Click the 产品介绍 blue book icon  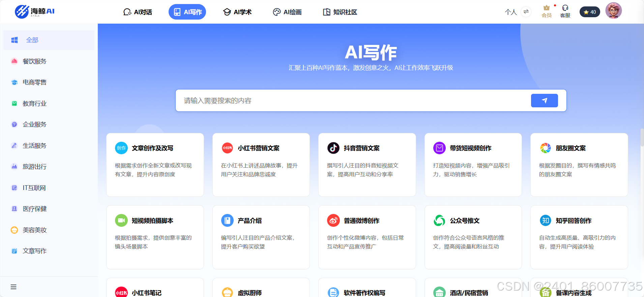coord(227,220)
